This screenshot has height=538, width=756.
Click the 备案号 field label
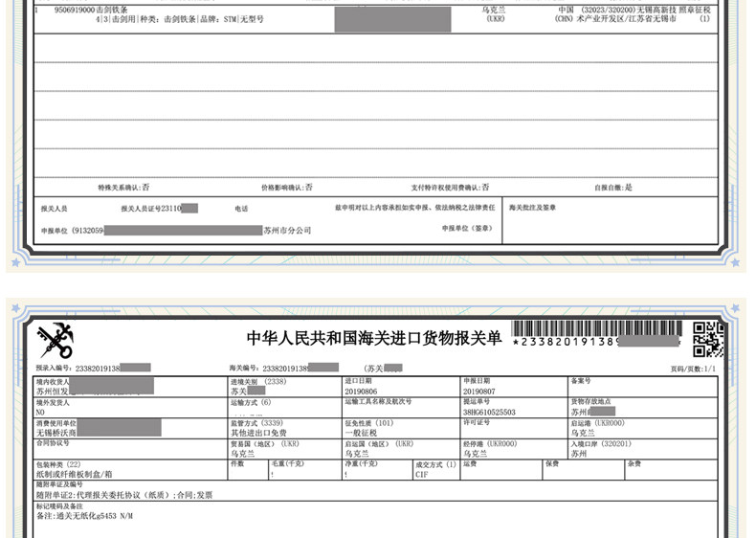click(581, 381)
